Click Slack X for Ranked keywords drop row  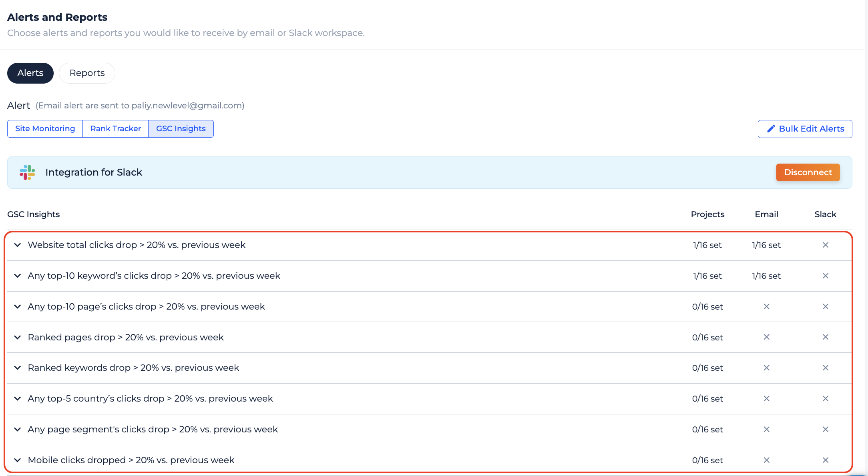point(825,368)
